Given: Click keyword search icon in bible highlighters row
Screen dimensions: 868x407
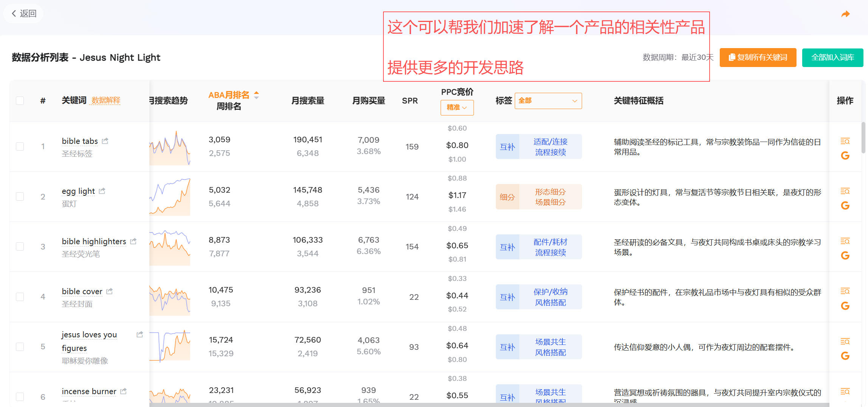Looking at the screenshot, I should point(845,241).
